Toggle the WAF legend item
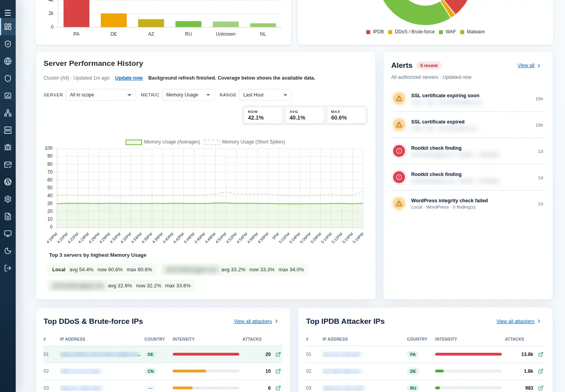The image size is (565, 392). (447, 32)
